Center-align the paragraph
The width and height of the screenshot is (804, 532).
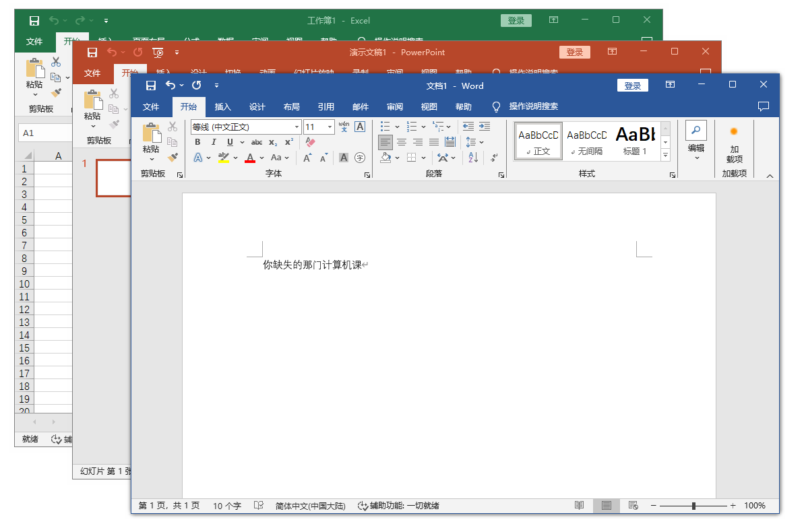pos(402,141)
